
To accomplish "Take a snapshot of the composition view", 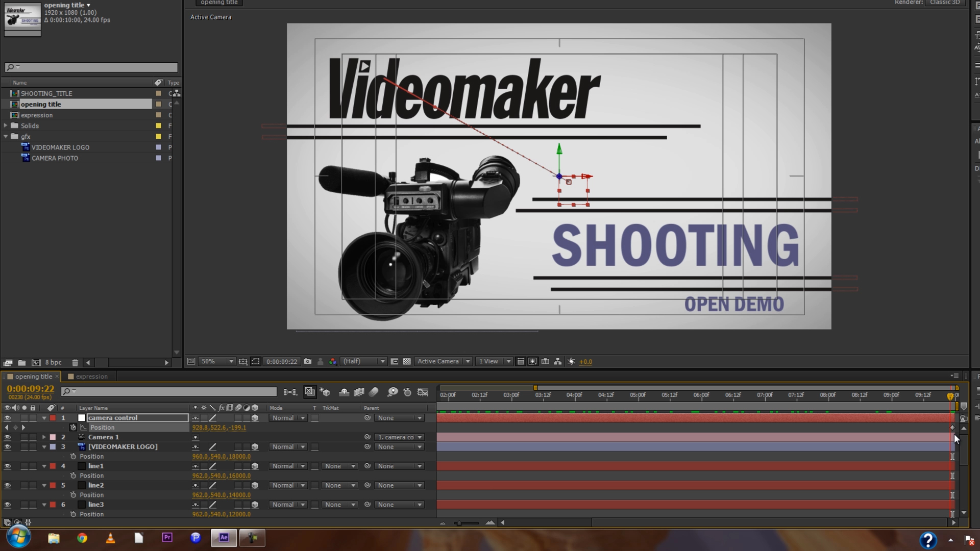I will pyautogui.click(x=308, y=361).
